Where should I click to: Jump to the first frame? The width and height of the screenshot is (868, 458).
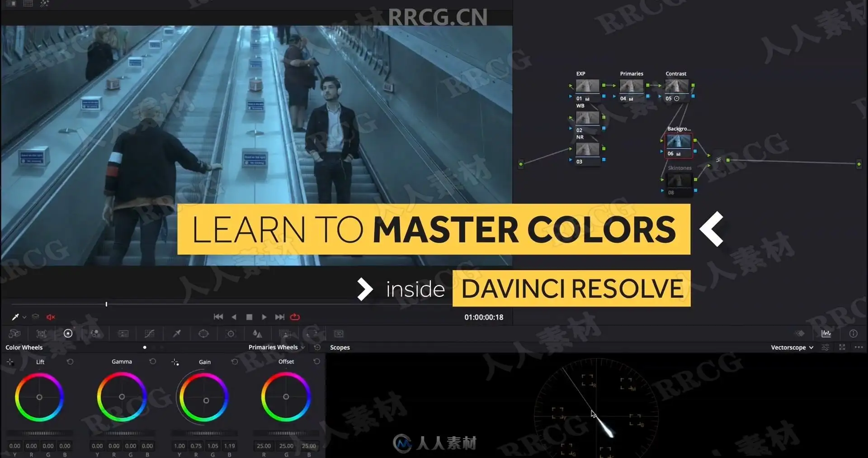(218, 317)
